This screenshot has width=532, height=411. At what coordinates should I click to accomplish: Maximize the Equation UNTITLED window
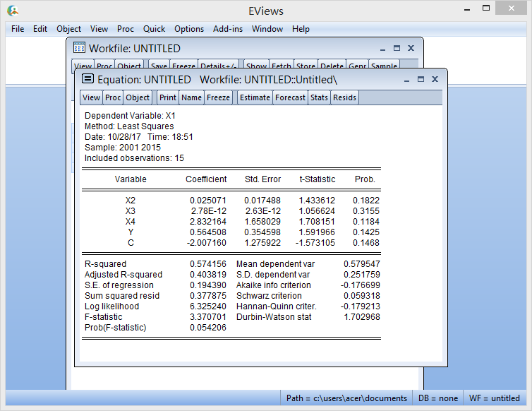point(421,79)
